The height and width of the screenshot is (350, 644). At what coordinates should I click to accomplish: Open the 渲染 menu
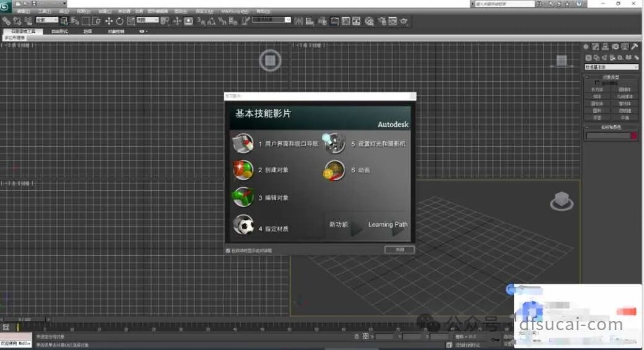point(181,11)
